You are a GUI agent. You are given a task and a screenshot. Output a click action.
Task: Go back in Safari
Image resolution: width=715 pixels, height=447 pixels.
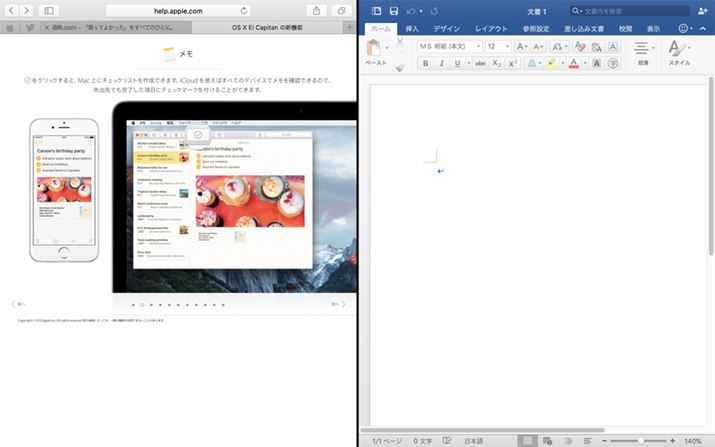tap(11, 10)
